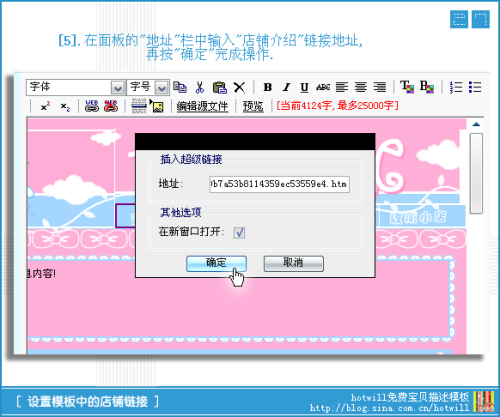Click the Delete X icon
The width and height of the screenshot is (500, 417).
point(239,87)
